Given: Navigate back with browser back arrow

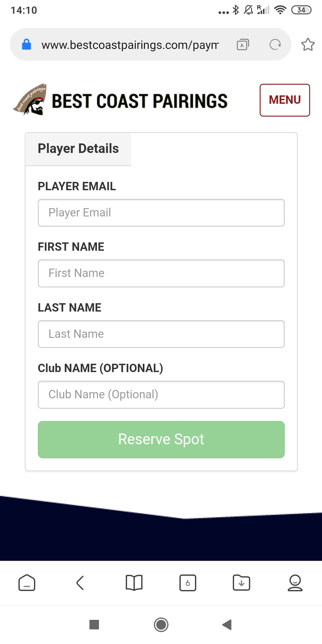Looking at the screenshot, I should click(x=80, y=583).
